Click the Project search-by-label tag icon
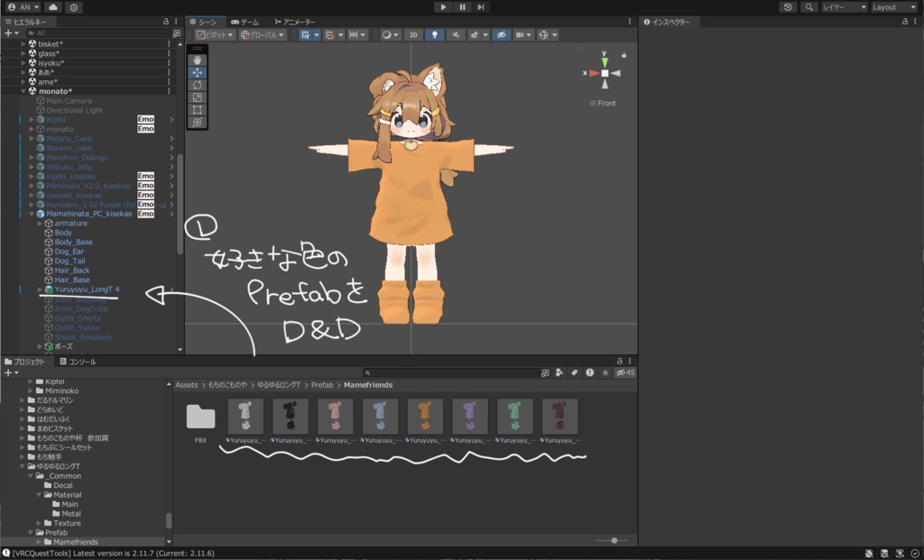Screen dimensions: 924x560 coord(575,372)
